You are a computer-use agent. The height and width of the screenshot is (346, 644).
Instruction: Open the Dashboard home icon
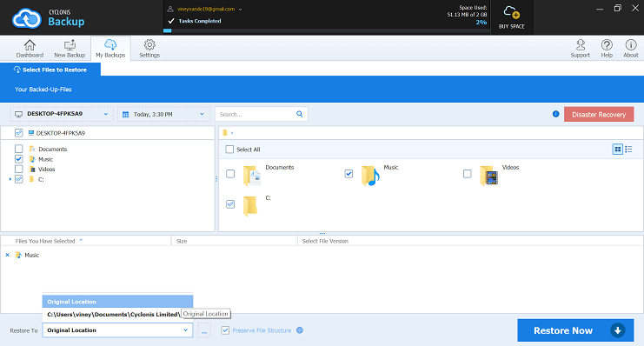click(x=30, y=49)
